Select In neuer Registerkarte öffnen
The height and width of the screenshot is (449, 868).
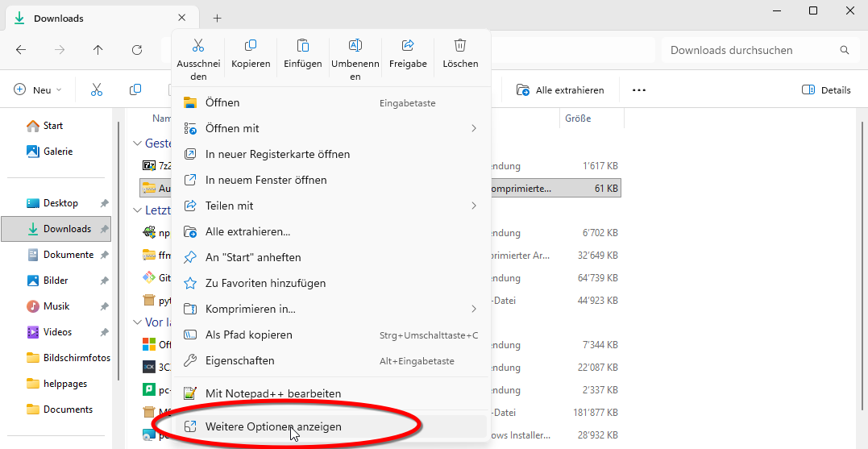pyautogui.click(x=331, y=154)
